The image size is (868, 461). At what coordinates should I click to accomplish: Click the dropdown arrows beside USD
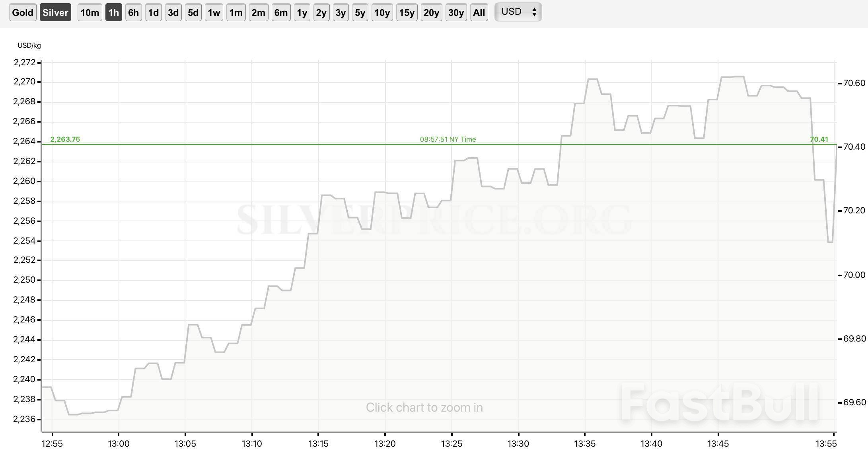pyautogui.click(x=534, y=12)
